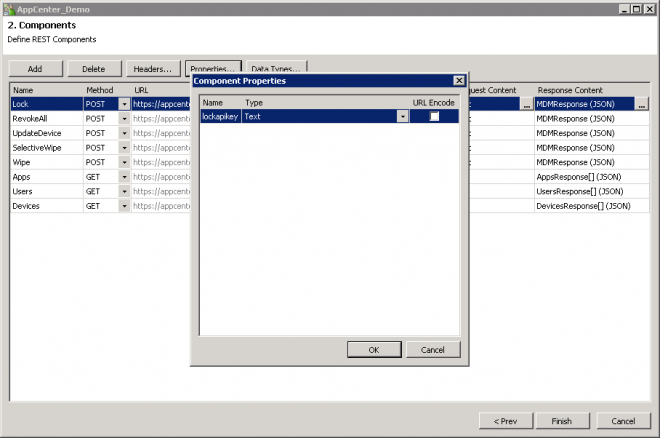This screenshot has height=438, width=660.
Task: Click the wizard Cancel button at bottom
Action: pos(623,421)
